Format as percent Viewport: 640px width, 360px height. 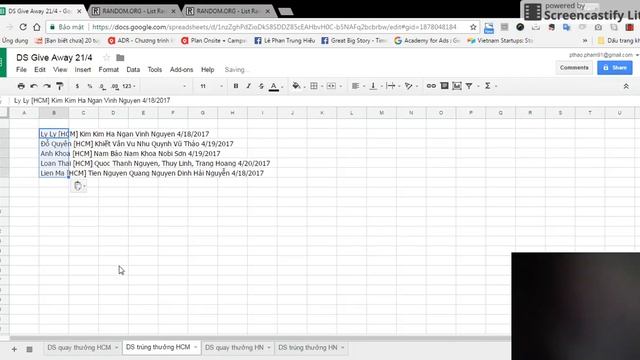click(x=90, y=86)
